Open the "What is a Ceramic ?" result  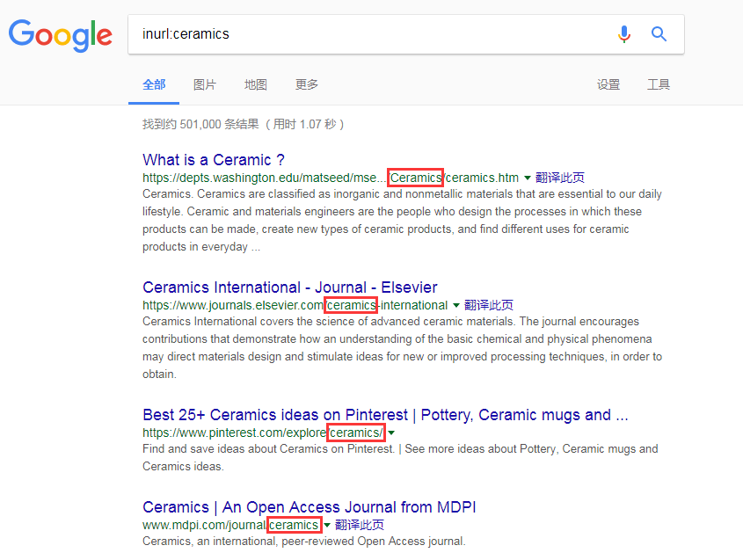[214, 160]
